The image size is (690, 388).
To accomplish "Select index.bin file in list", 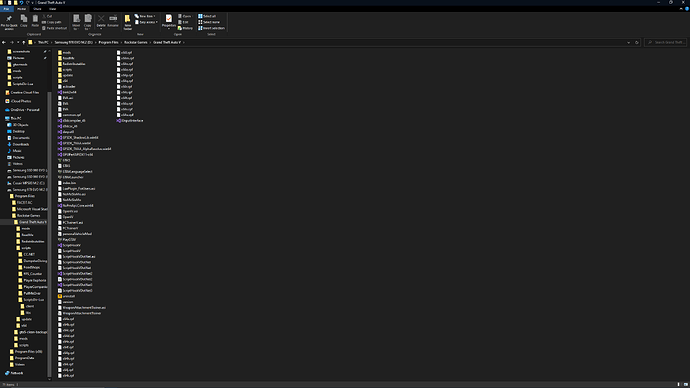I will 67,183.
